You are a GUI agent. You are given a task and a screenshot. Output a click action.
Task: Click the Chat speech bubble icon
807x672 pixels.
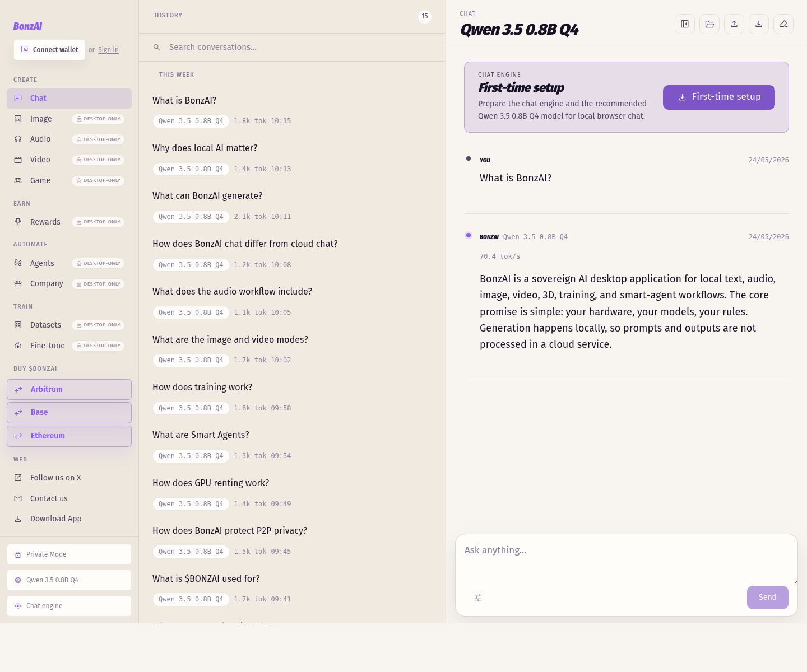[18, 98]
